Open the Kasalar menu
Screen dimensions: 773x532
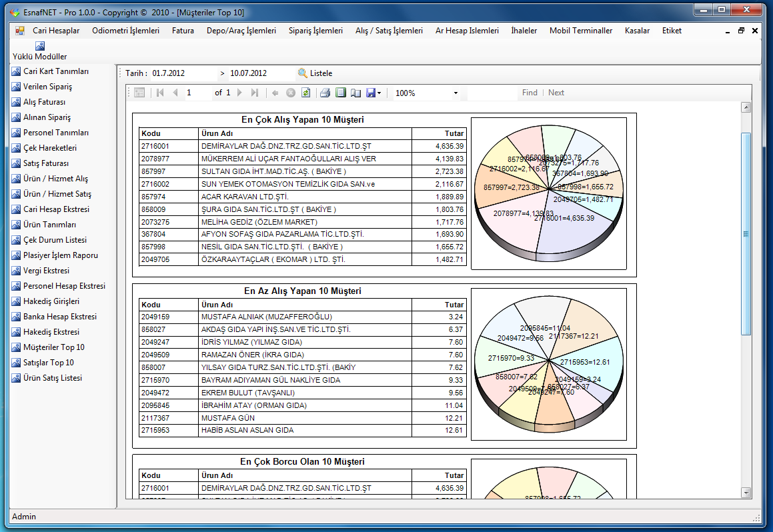[637, 31]
